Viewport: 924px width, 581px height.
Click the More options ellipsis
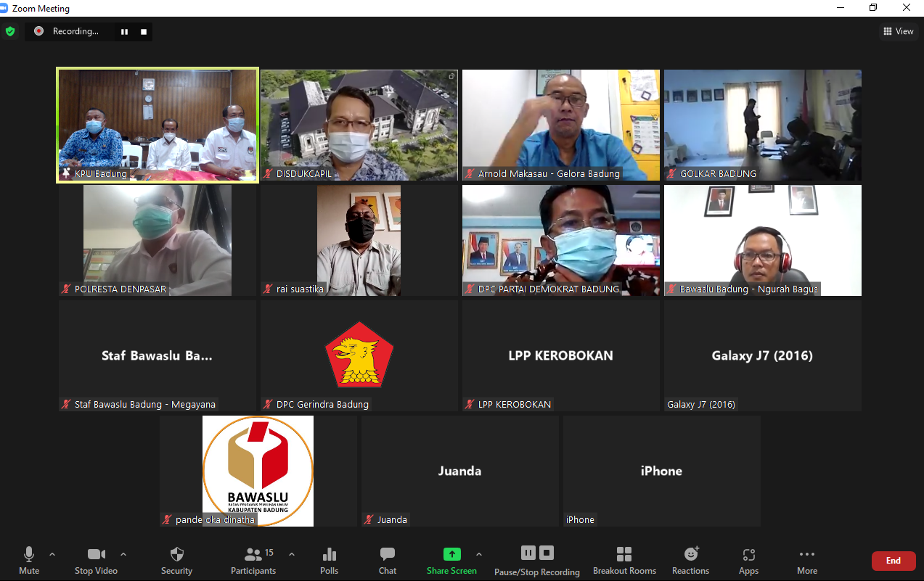pos(806,561)
